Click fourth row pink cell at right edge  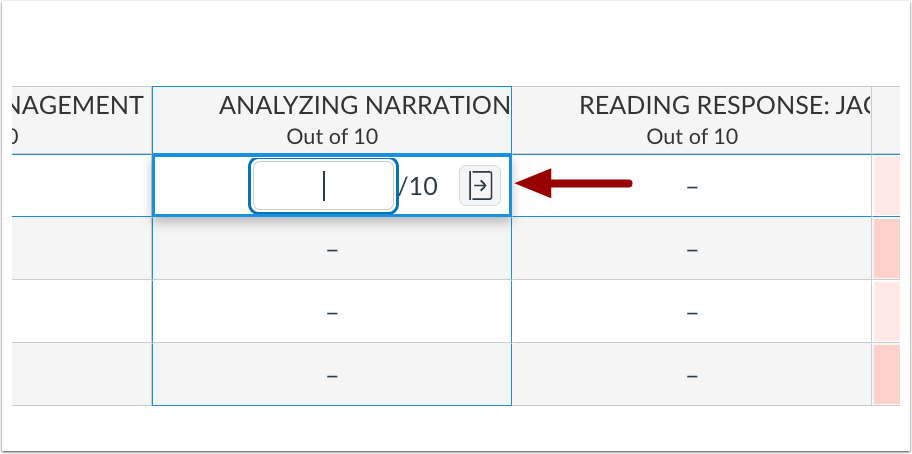click(x=886, y=375)
